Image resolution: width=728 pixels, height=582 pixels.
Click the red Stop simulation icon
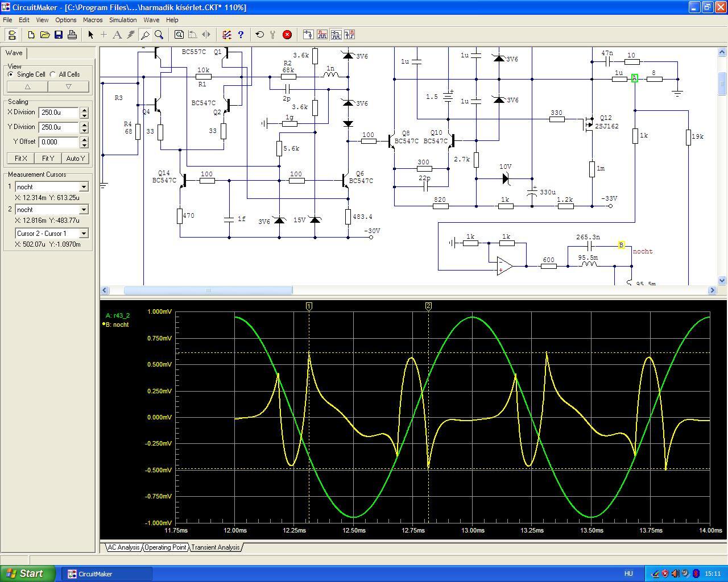pyautogui.click(x=287, y=35)
